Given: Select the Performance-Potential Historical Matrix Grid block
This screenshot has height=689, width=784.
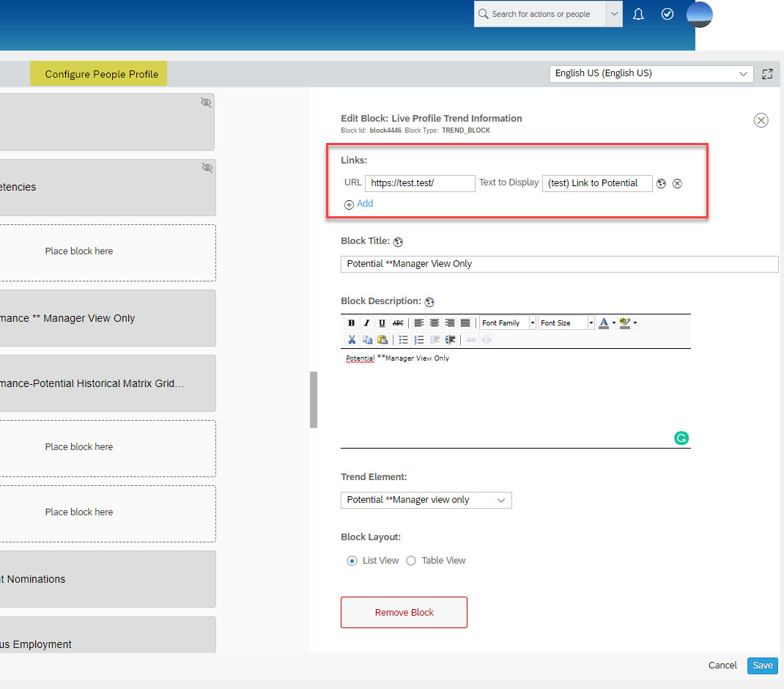Looking at the screenshot, I should (x=108, y=383).
